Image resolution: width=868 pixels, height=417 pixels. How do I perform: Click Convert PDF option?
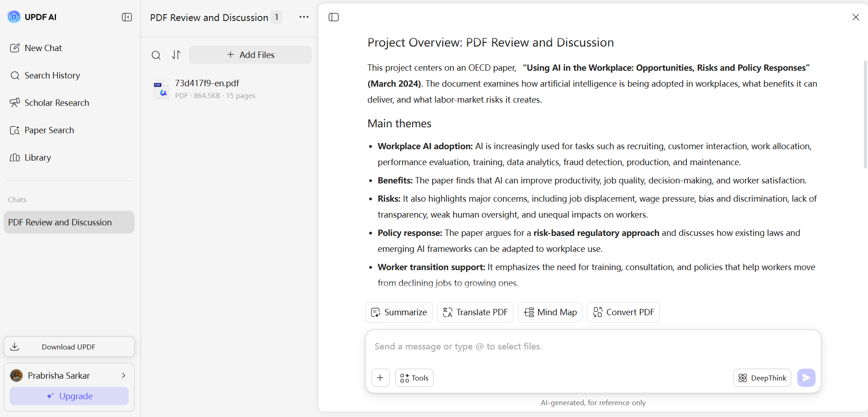tap(623, 313)
